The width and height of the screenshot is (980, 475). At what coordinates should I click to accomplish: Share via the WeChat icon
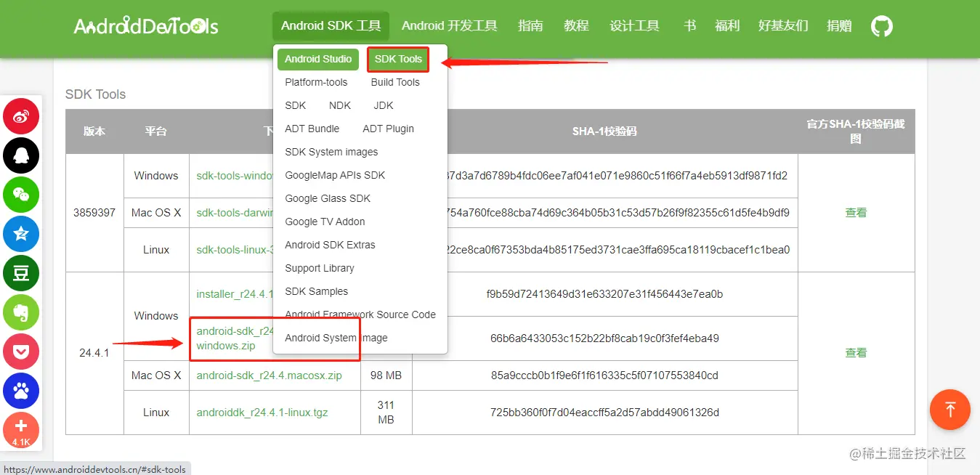click(x=21, y=195)
